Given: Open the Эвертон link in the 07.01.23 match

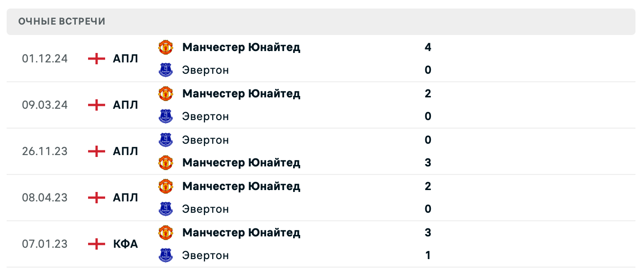Looking at the screenshot, I should 206,255.
